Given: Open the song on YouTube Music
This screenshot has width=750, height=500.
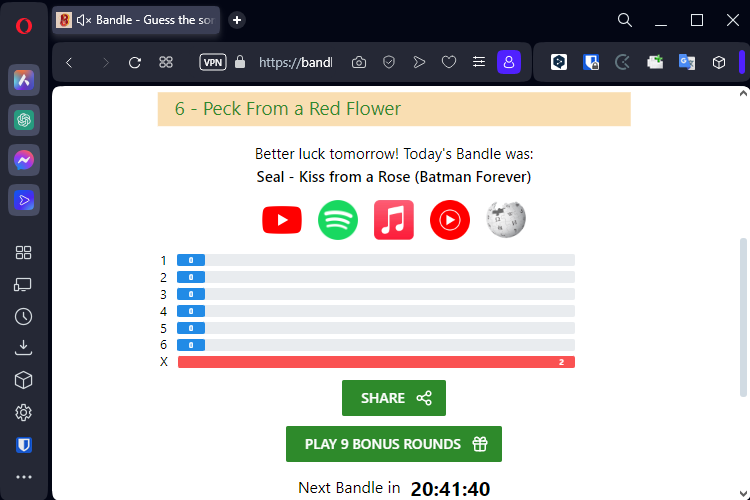Looking at the screenshot, I should click(x=450, y=220).
